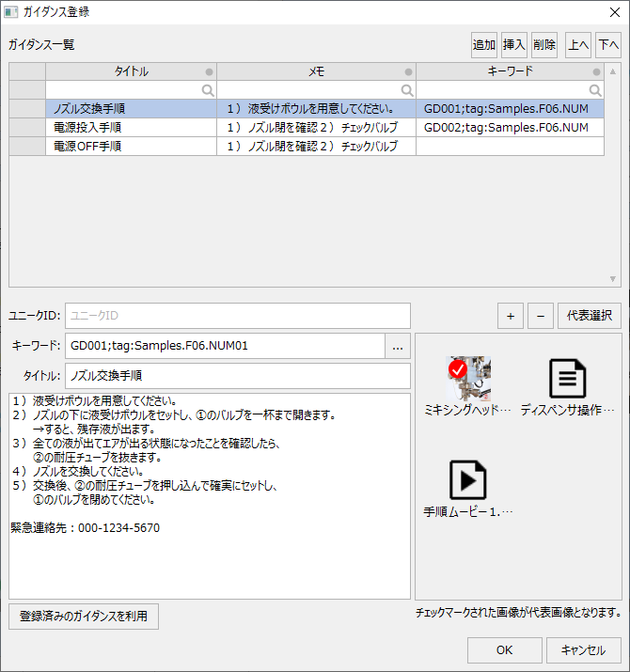Add attachment with the + button
This screenshot has width=630, height=672.
click(511, 316)
